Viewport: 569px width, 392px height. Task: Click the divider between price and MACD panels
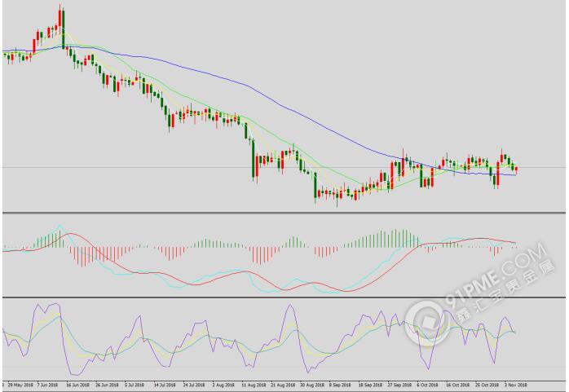click(x=284, y=214)
